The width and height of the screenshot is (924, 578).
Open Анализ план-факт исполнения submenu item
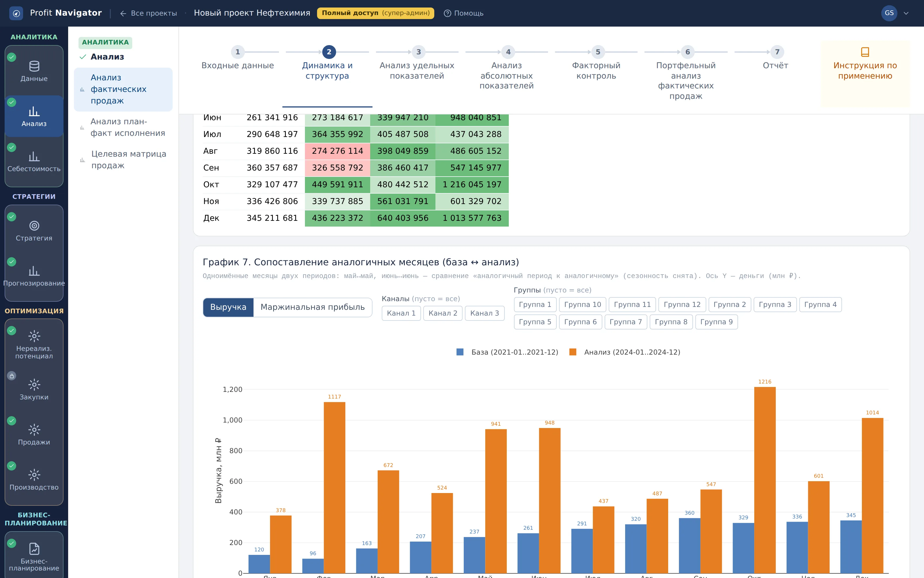(x=123, y=127)
